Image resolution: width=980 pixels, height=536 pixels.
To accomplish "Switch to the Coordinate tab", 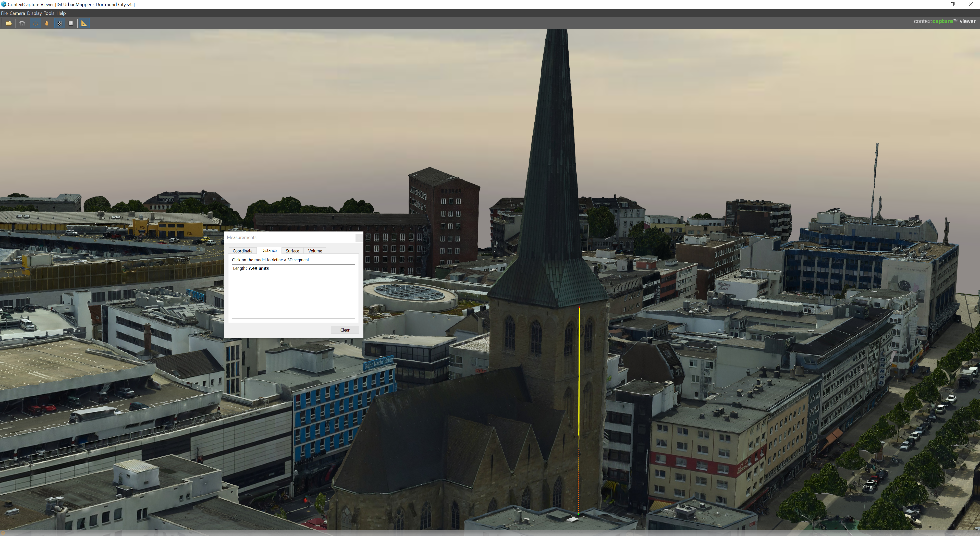I will [x=242, y=251].
